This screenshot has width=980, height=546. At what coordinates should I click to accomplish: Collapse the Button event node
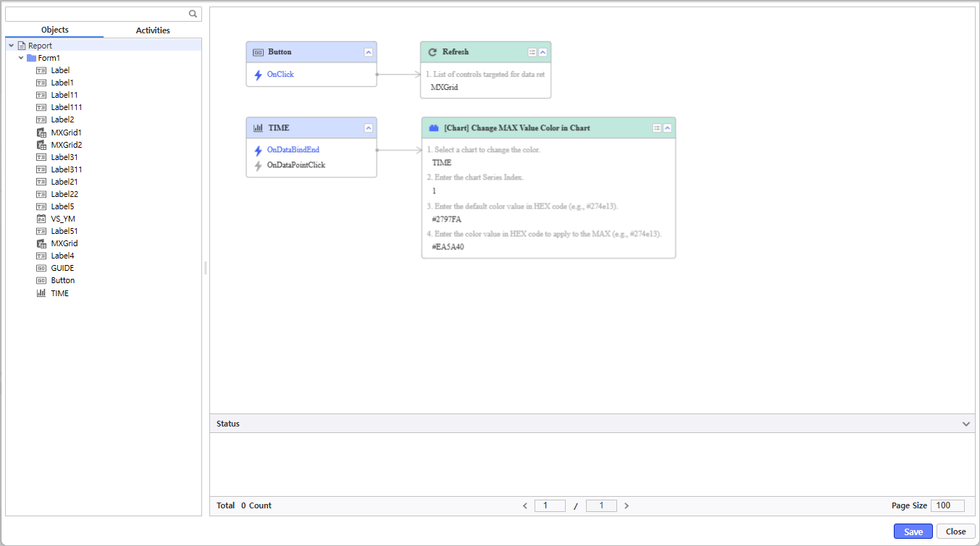tap(368, 52)
